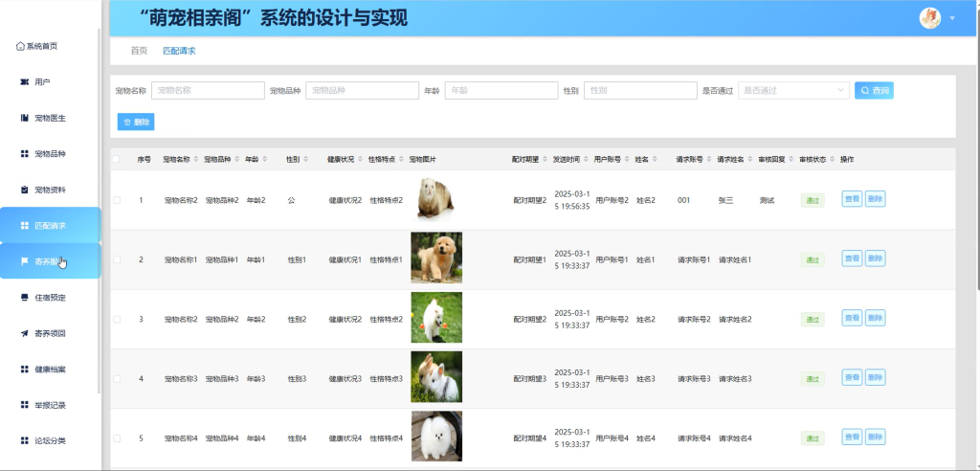Click the 查询 search button
Screen dimensions: 980x471
point(874,91)
